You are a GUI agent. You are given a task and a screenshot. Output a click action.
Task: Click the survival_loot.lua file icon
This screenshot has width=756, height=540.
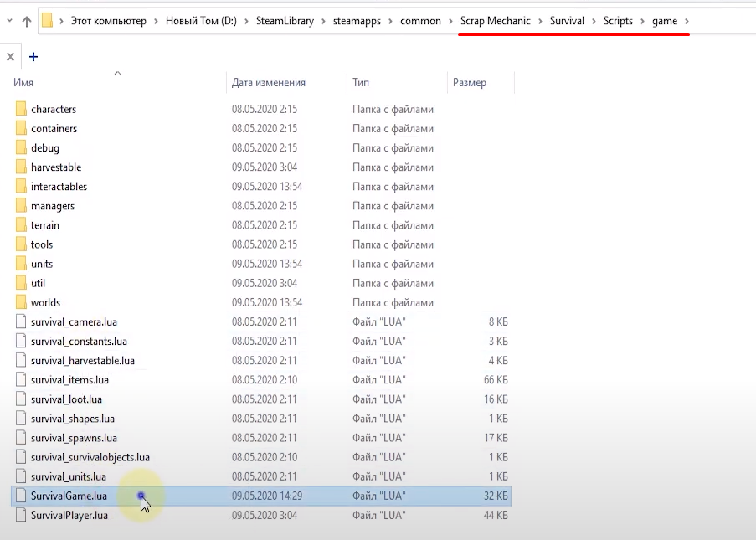click(x=21, y=399)
